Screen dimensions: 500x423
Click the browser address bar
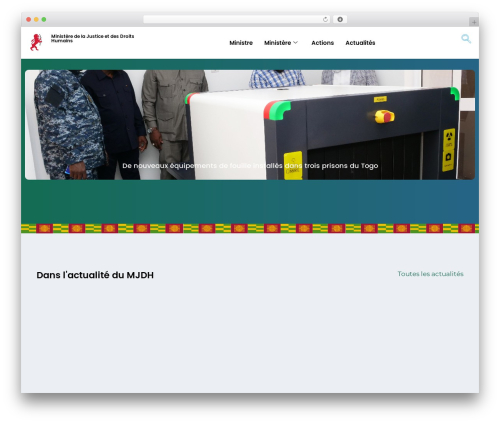[236, 20]
